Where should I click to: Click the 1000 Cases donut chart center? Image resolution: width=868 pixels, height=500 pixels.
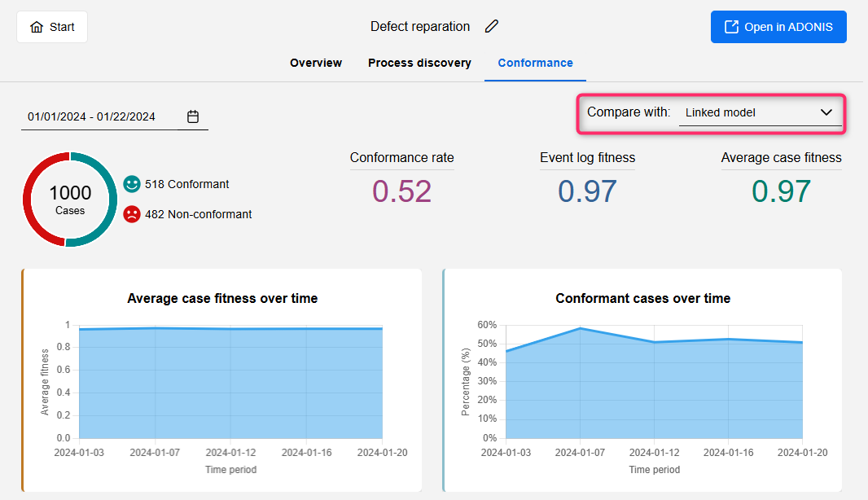pyautogui.click(x=70, y=200)
